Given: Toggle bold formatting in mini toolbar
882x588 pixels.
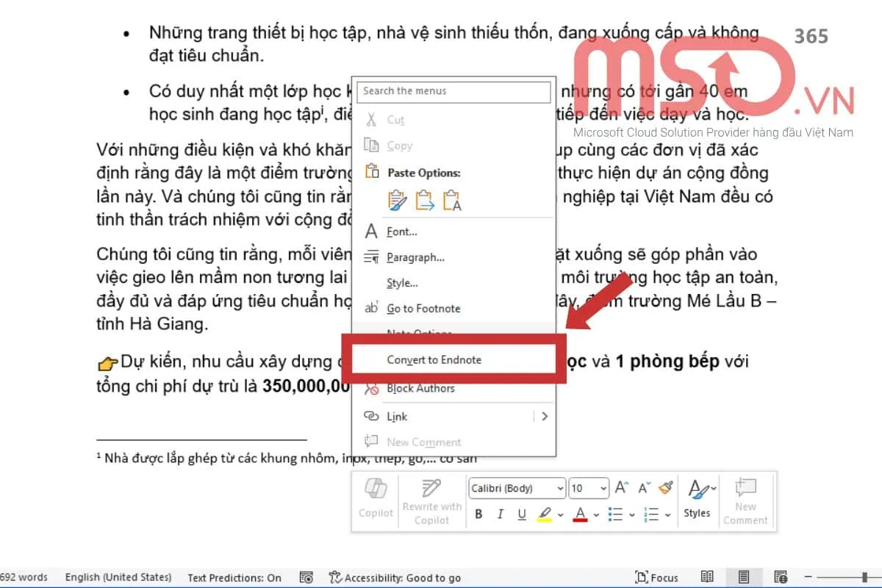Looking at the screenshot, I should click(478, 514).
